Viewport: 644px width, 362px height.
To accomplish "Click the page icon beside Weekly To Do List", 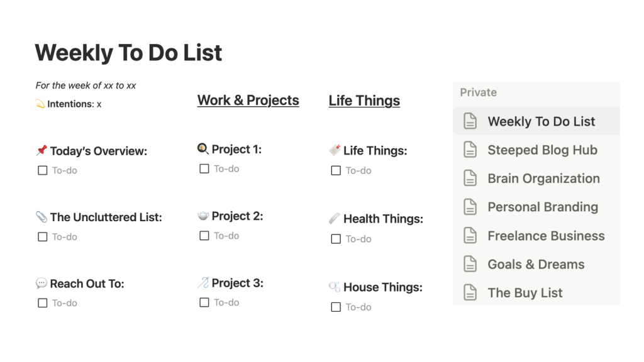I will (470, 121).
